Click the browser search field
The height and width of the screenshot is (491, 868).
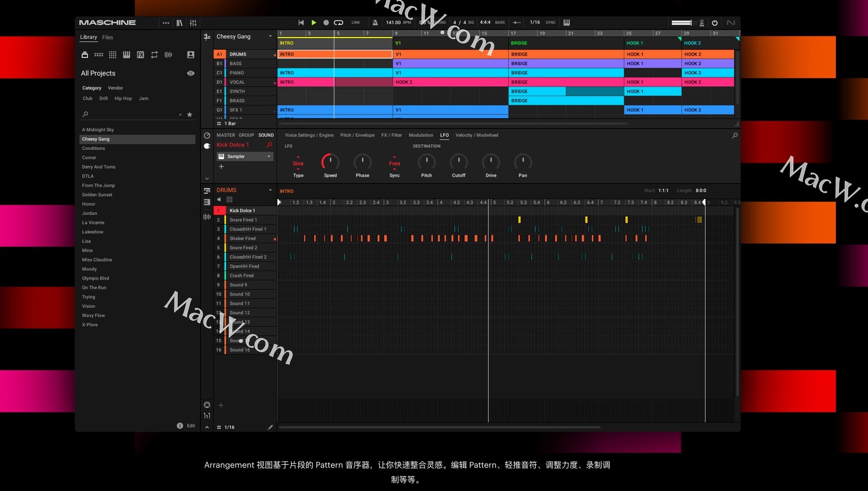[x=130, y=114]
